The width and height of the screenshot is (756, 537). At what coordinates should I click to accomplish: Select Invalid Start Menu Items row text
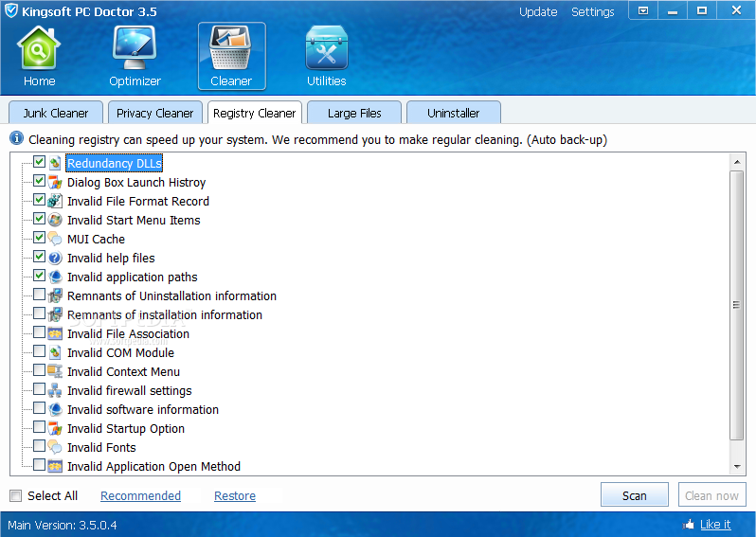(134, 221)
